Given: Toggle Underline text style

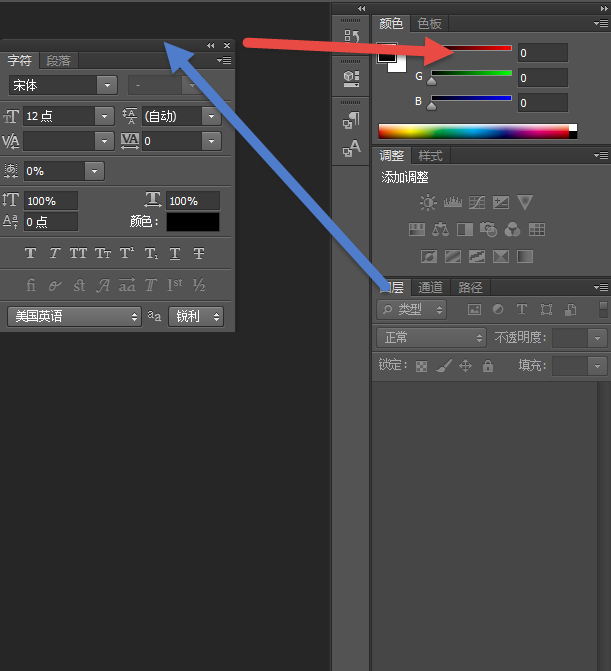Looking at the screenshot, I should (x=175, y=253).
